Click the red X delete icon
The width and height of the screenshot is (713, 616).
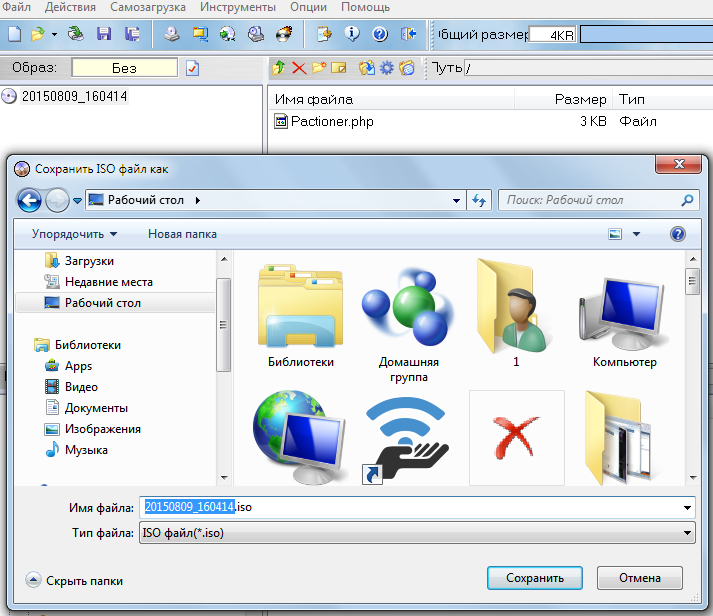click(x=298, y=68)
